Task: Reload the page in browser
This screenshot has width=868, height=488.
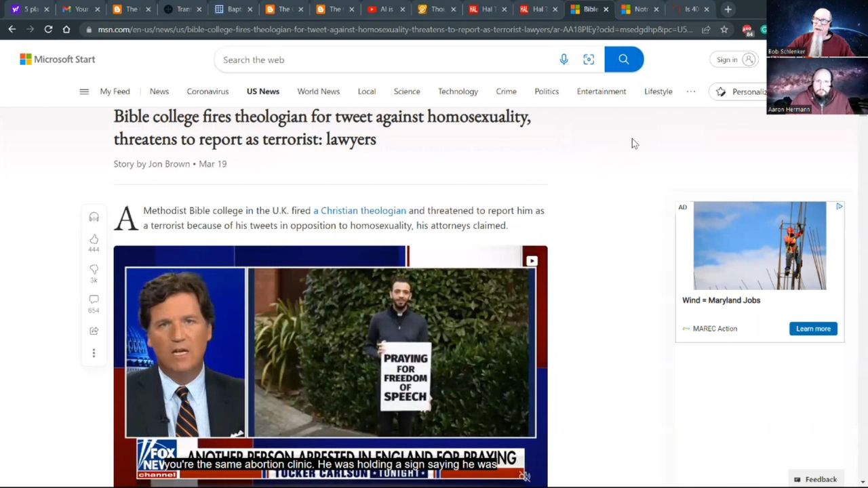Action: 48,30
